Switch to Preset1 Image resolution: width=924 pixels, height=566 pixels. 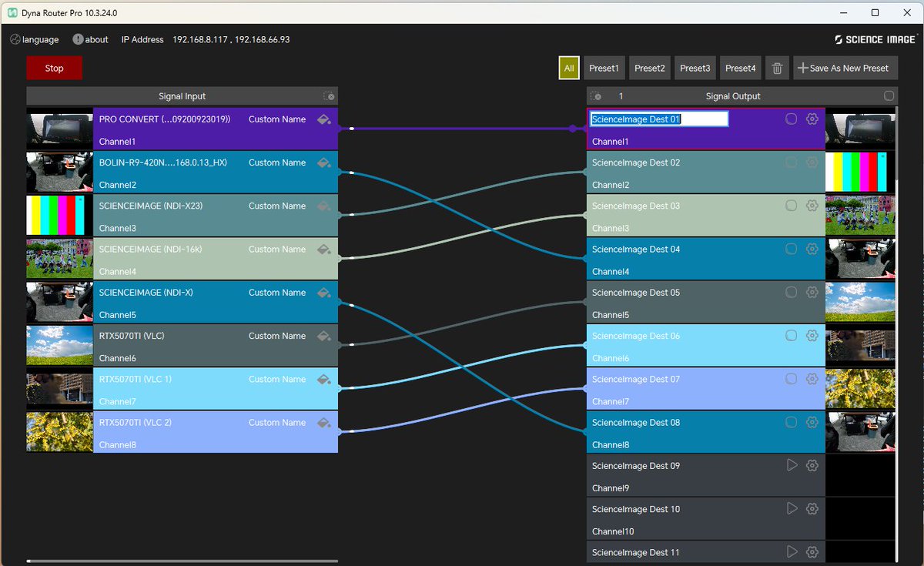tap(604, 68)
